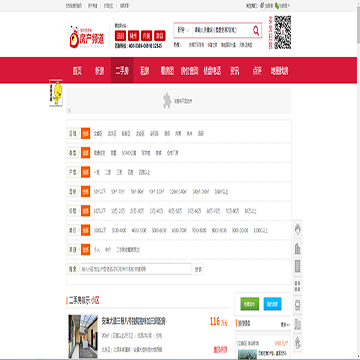Screen dimensions: 360x360
Task: Click the tall tower block icon in the right sidebar
Action: tap(298, 267)
